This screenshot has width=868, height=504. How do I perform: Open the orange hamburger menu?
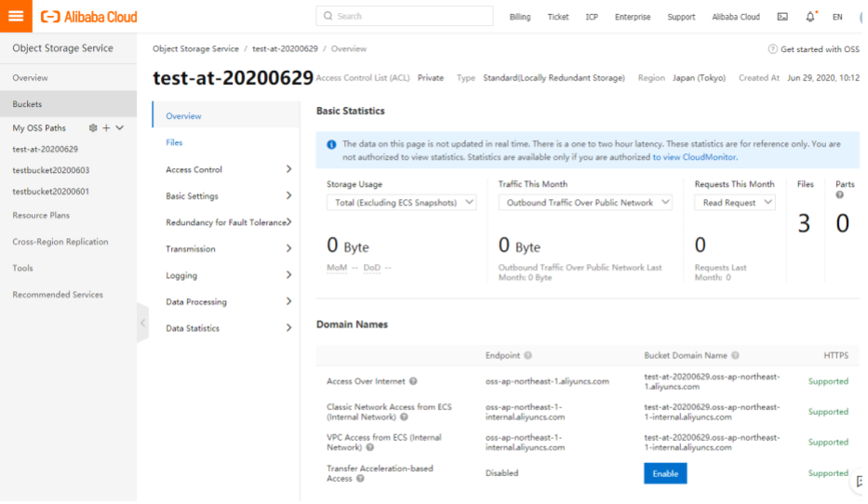tap(16, 16)
